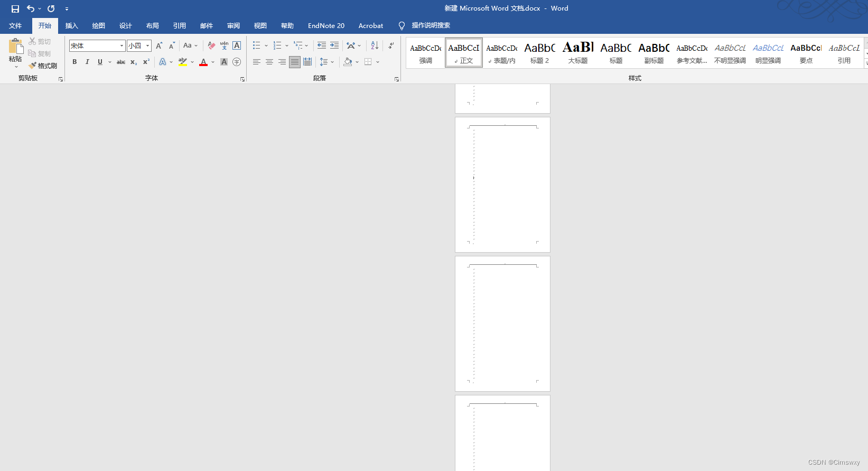Open the Asian layout tool
This screenshot has width=868, height=471.
click(351, 46)
